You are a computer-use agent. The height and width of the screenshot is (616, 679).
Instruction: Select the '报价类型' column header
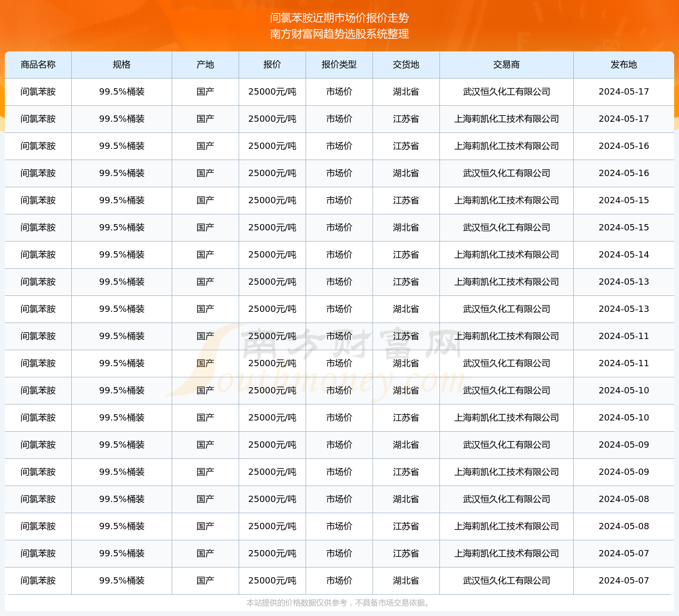[x=339, y=65]
